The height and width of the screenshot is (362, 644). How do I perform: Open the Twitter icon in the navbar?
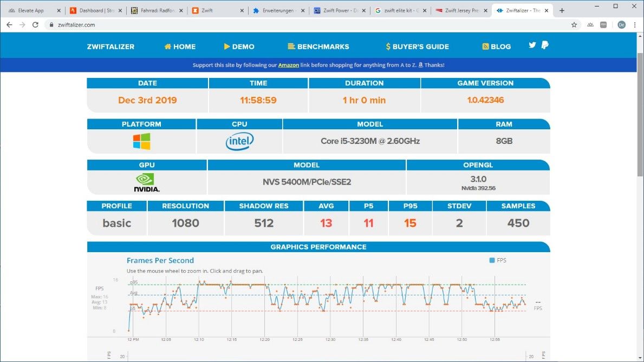(x=532, y=45)
